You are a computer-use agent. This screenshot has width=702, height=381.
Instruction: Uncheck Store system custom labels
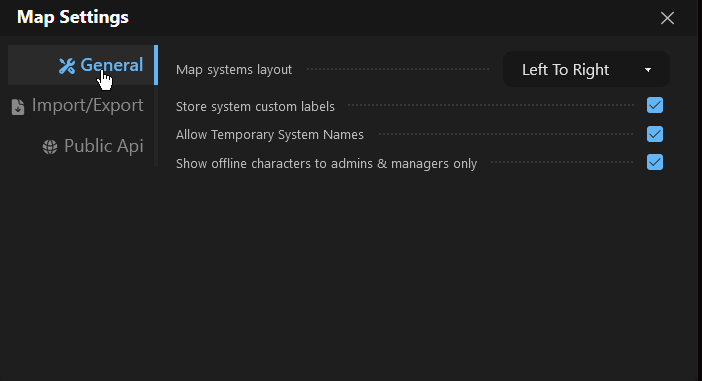[655, 106]
